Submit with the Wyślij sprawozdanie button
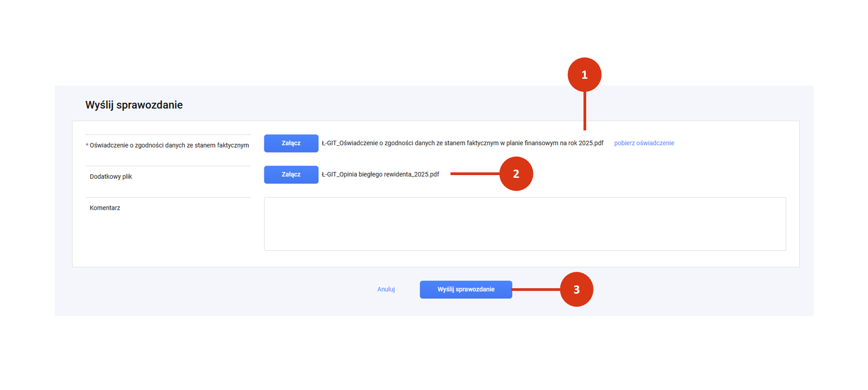 click(466, 290)
